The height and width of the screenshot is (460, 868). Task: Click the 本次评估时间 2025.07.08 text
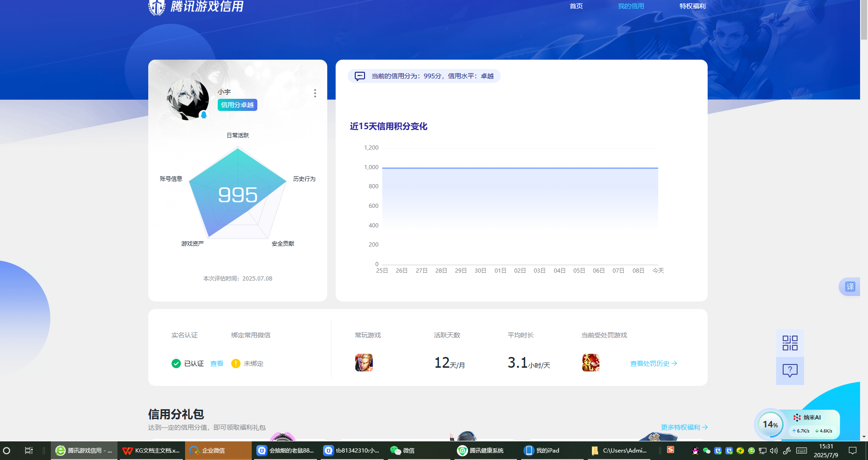238,278
